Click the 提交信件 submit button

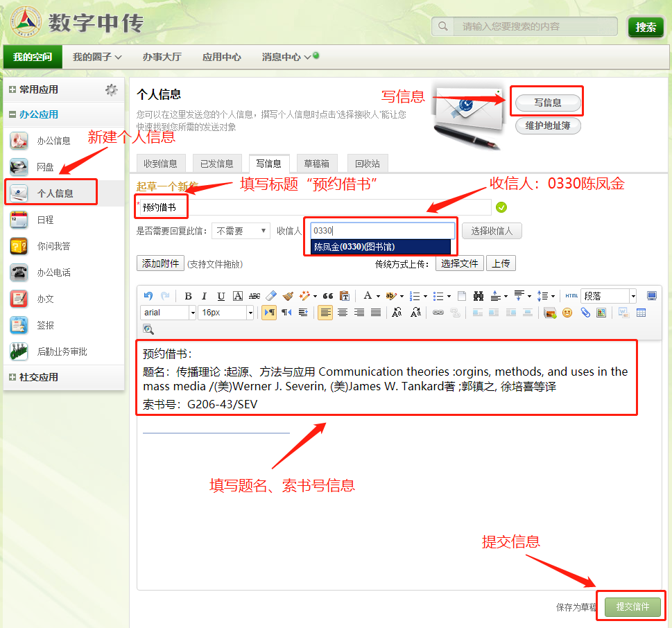[632, 607]
